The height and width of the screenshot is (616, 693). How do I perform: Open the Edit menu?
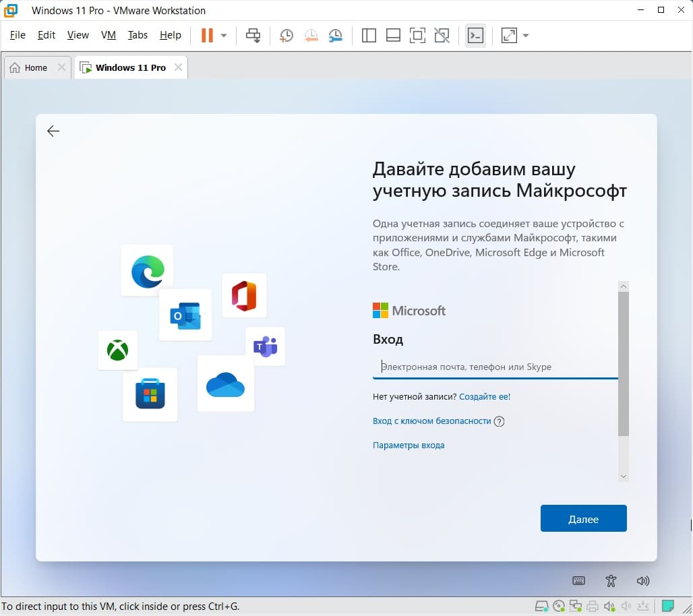(x=47, y=35)
